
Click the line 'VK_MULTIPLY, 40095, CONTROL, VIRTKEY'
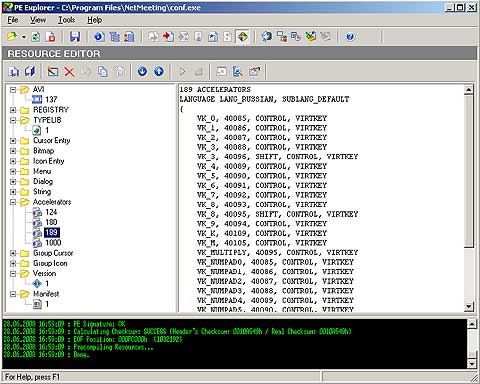277,252
